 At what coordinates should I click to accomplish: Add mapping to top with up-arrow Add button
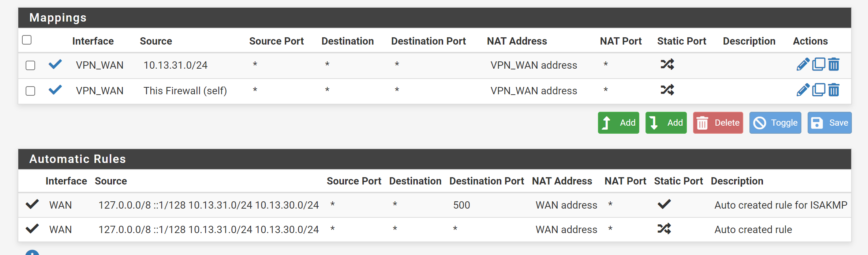[x=618, y=123]
